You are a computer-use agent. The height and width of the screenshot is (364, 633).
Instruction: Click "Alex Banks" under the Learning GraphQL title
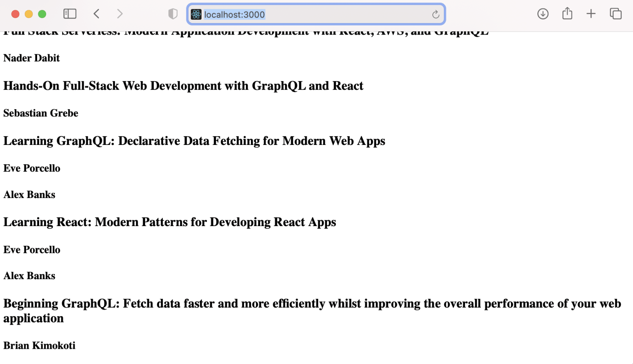click(29, 195)
